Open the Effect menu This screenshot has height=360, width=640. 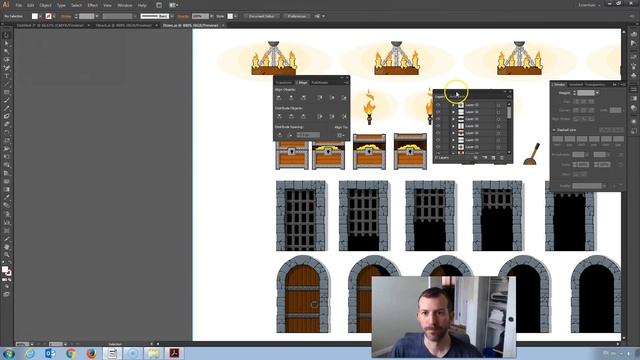[93, 5]
